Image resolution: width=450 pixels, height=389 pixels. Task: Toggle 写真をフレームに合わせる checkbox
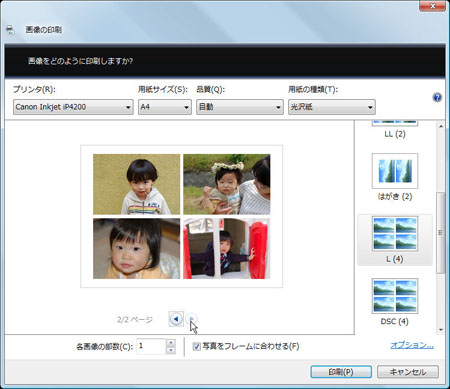[x=196, y=347]
